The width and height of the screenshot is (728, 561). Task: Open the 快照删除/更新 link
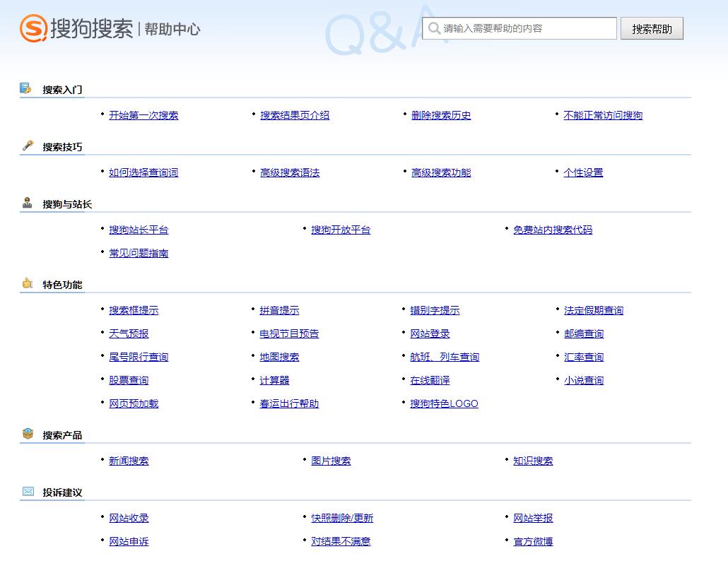pyautogui.click(x=342, y=519)
